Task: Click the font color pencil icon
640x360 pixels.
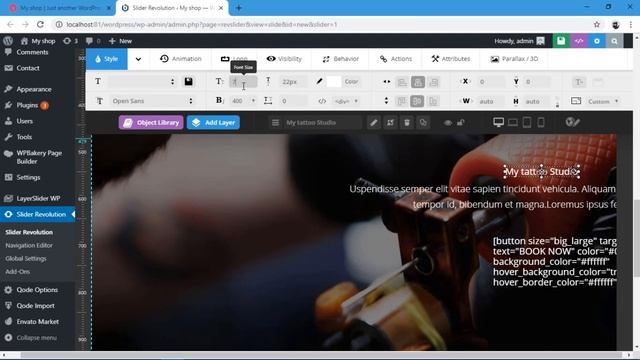Action: [x=319, y=81]
